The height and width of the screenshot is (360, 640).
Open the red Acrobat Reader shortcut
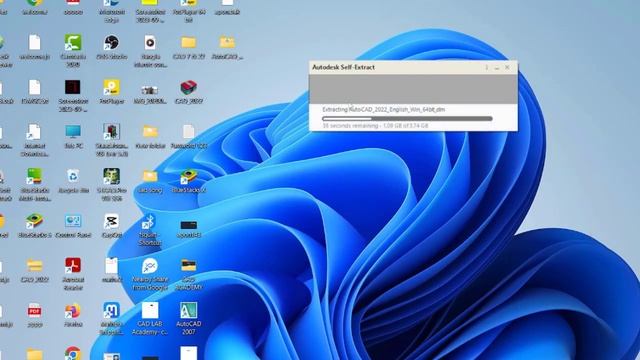click(73, 265)
